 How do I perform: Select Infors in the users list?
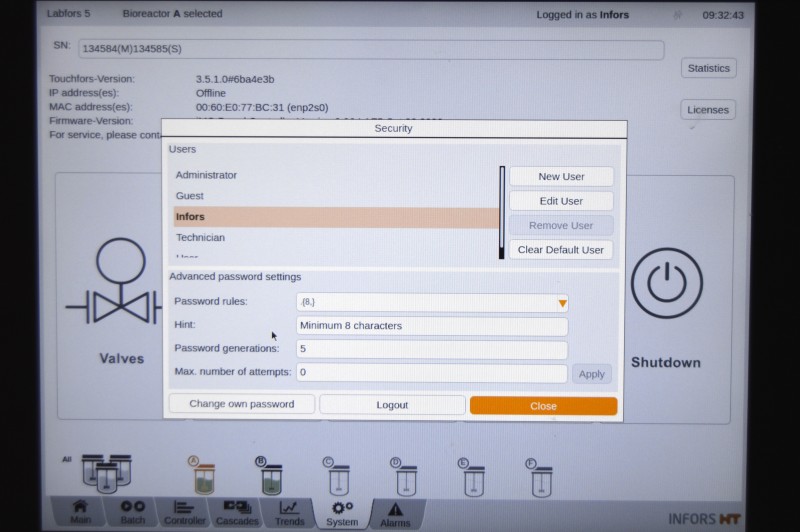(336, 217)
